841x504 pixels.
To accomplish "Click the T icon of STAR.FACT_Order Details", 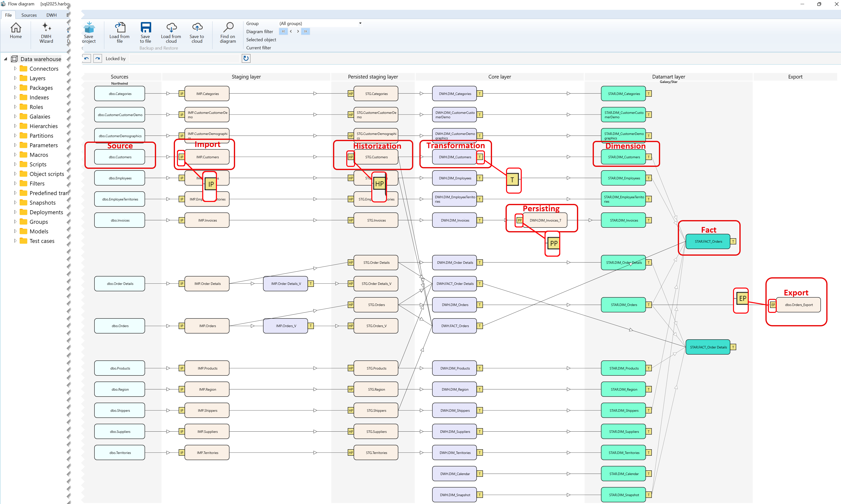I will click(x=733, y=347).
